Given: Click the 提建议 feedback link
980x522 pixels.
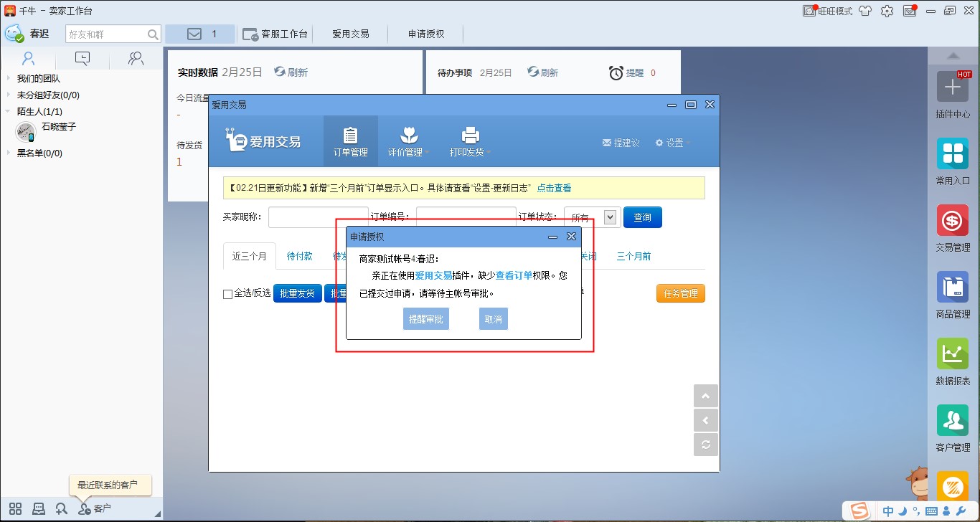Looking at the screenshot, I should 621,143.
